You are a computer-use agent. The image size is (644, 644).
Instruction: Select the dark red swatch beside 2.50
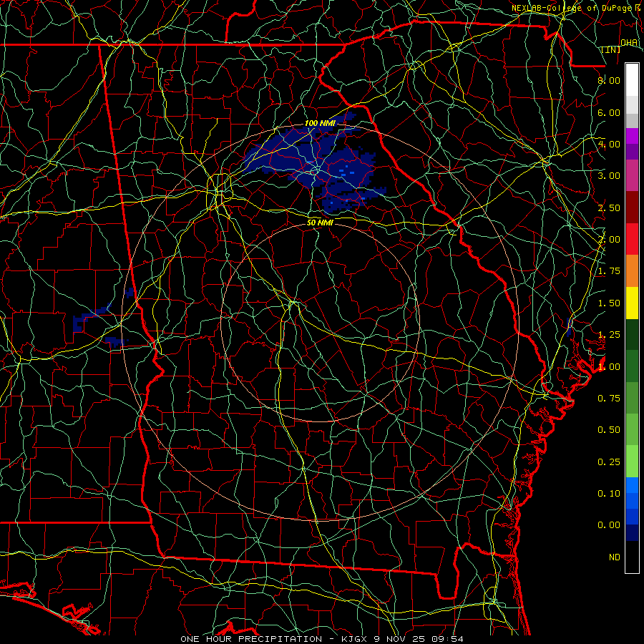pos(632,208)
